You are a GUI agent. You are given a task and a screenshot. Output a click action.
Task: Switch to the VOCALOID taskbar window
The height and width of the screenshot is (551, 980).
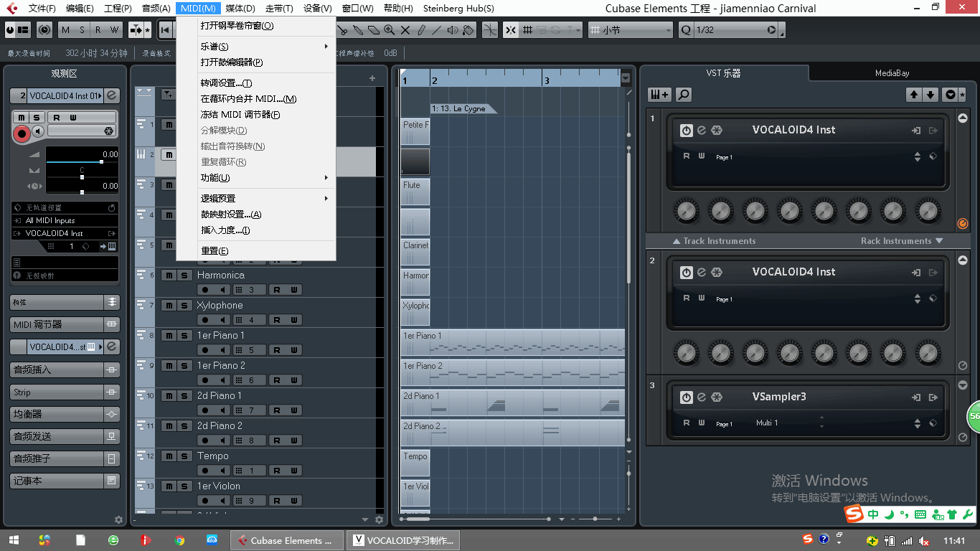(403, 540)
